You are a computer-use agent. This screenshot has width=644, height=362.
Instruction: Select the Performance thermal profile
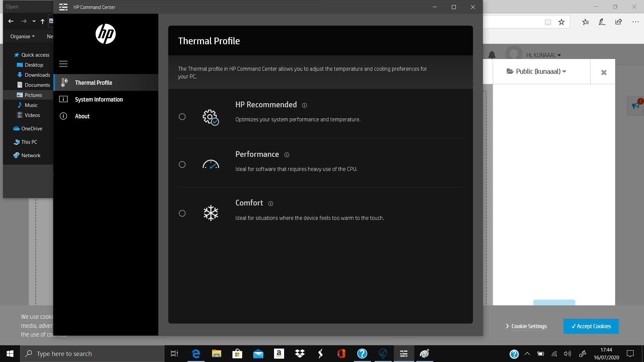pyautogui.click(x=182, y=165)
